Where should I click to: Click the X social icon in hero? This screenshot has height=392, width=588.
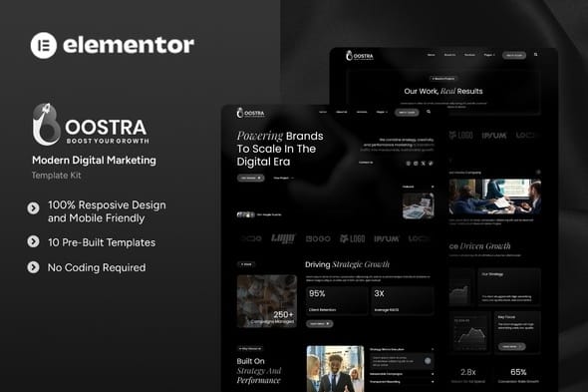coord(423,164)
